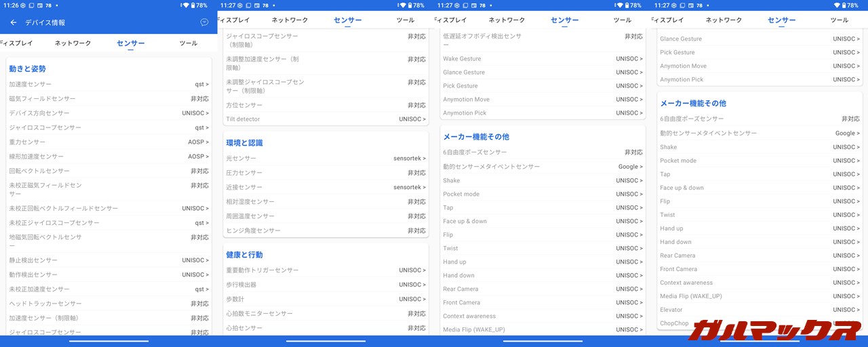Select the センサー tab under デバイス情報

point(131,43)
